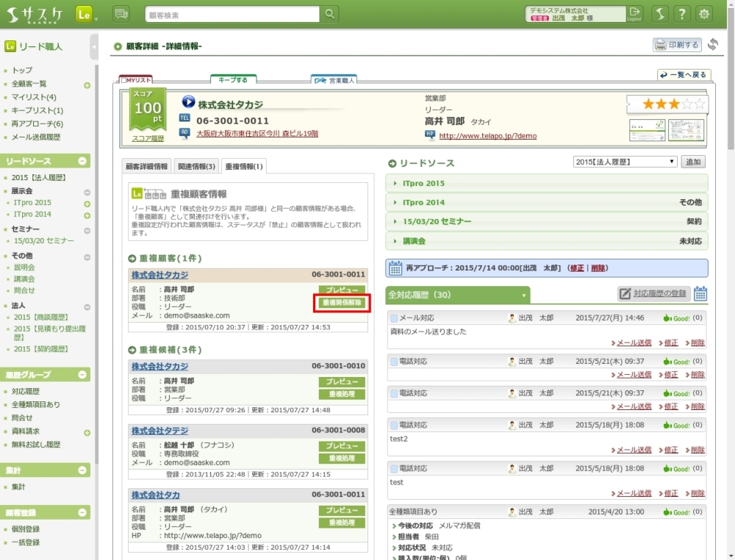Click the search magnifier icon beside 顧客検索
This screenshot has height=560, width=735.
(x=330, y=14)
